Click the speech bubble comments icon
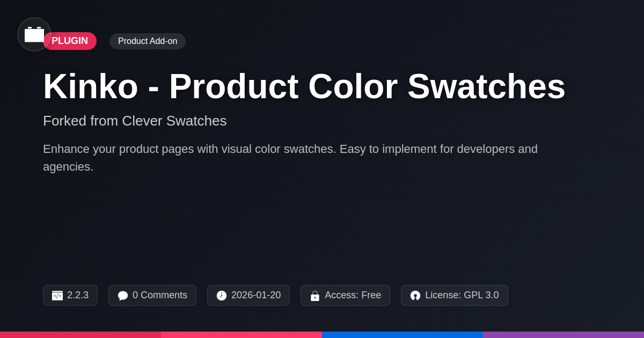The image size is (644, 338). pyautogui.click(x=123, y=296)
